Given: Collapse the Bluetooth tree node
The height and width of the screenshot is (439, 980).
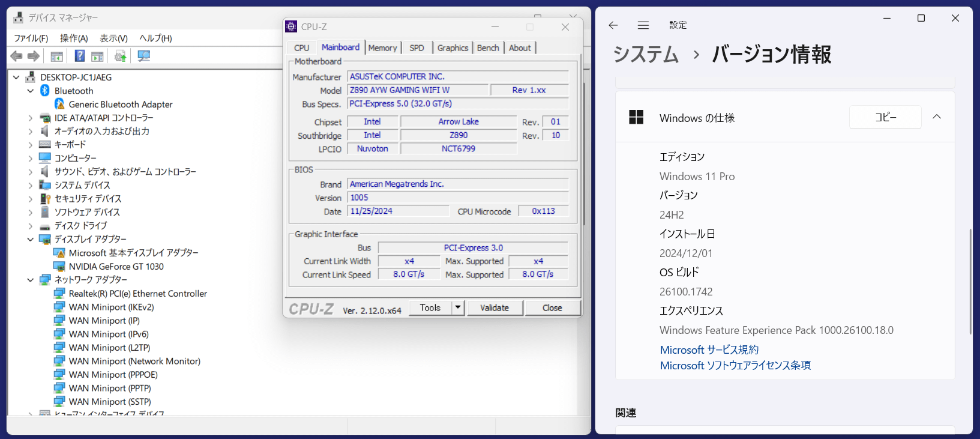Looking at the screenshot, I should tap(31, 91).
